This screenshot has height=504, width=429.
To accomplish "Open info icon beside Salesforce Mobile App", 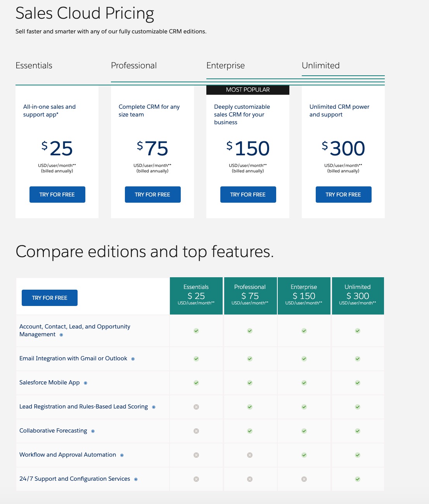I will point(86,383).
